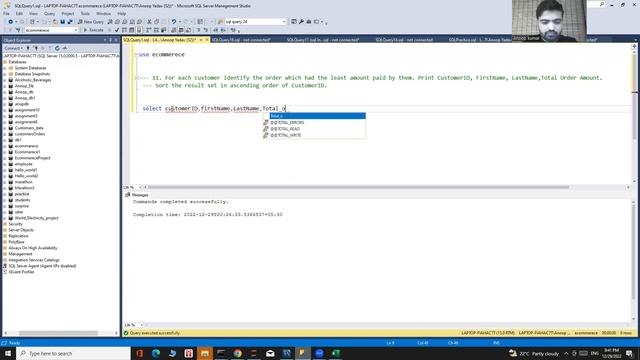The width and height of the screenshot is (640, 360).
Task: Expand the customersOrders database node
Action: [5, 134]
